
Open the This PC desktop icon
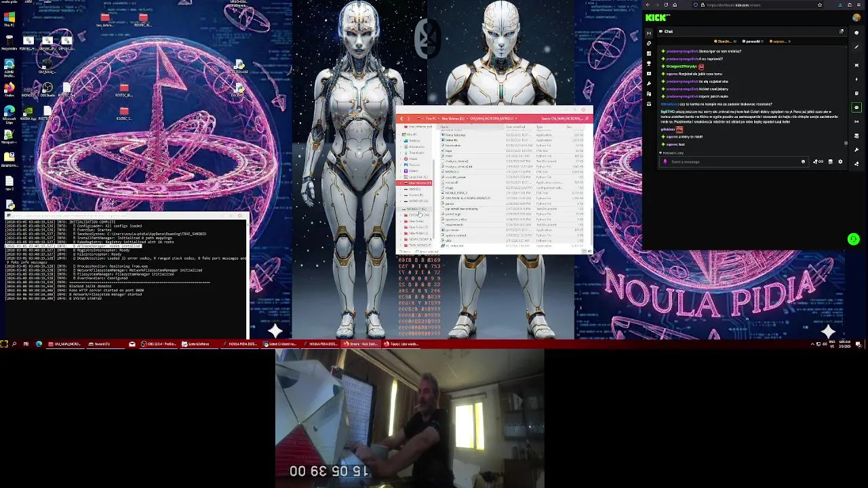(x=9, y=19)
